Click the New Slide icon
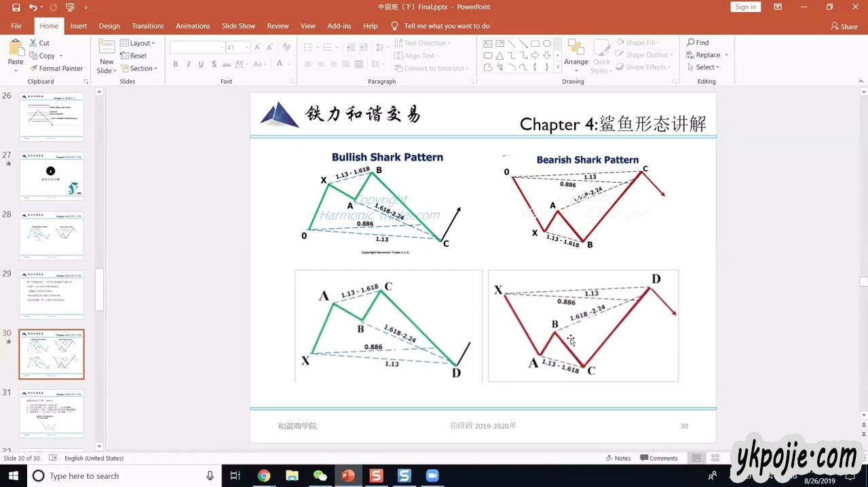868x487 pixels. (107, 48)
